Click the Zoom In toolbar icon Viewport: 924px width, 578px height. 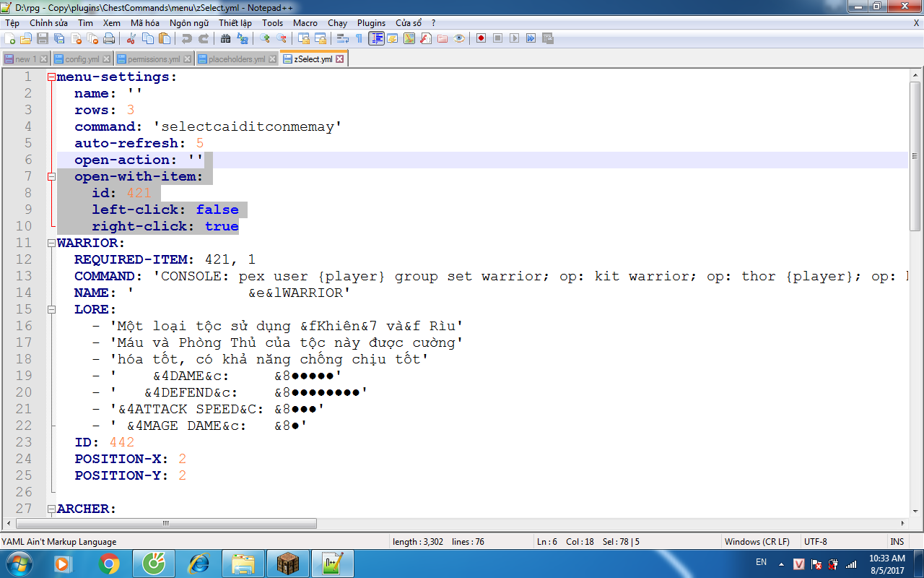(265, 38)
